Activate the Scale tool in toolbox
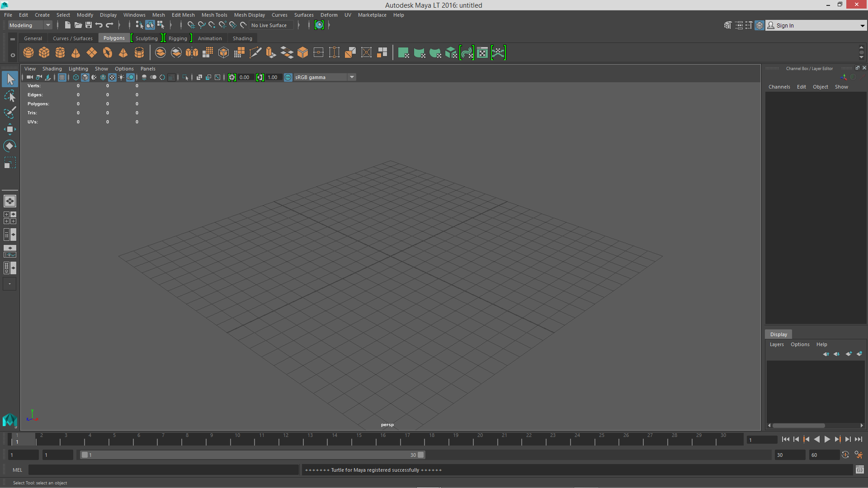The image size is (868, 488). 9,163
